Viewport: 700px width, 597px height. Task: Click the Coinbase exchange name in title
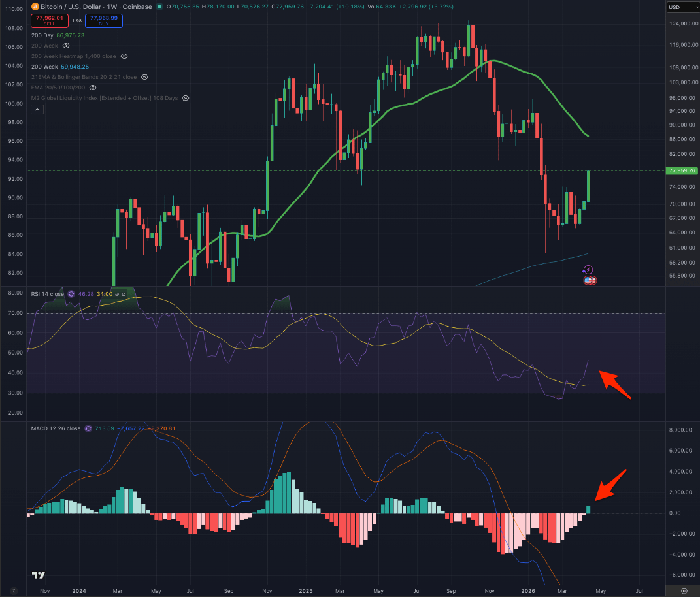(x=137, y=7)
